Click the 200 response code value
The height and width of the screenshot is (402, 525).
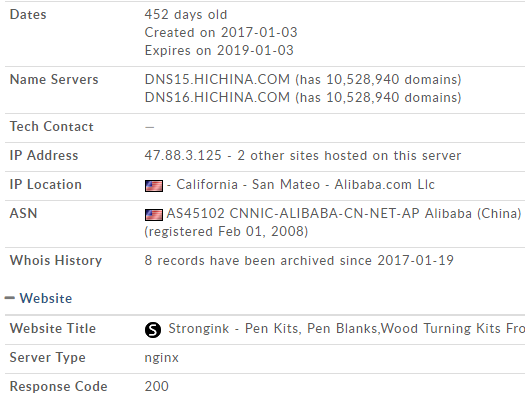click(157, 386)
